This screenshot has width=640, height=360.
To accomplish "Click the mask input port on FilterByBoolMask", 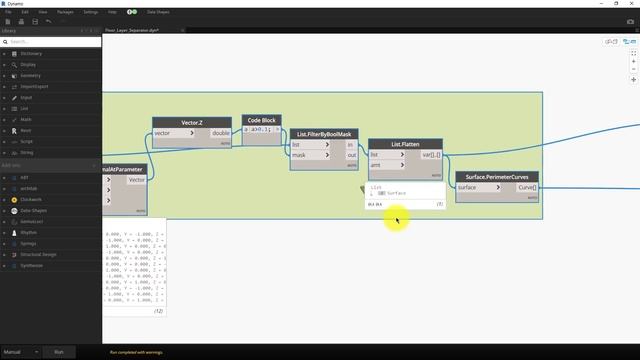I will point(311,155).
